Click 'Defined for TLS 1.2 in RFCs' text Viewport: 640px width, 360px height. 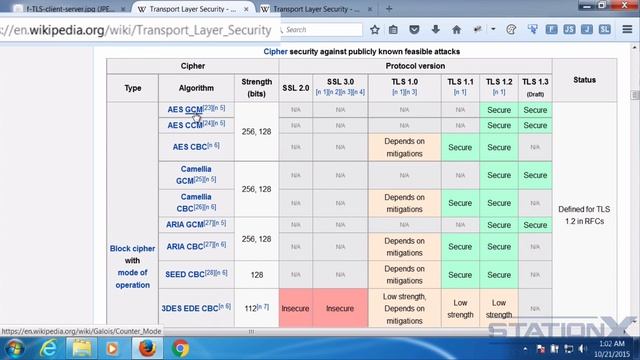584,215
